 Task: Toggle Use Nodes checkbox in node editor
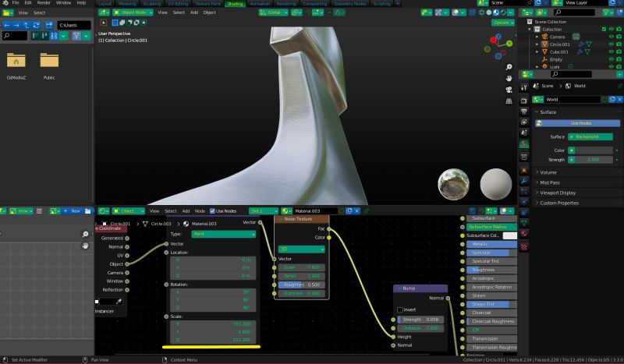tap(212, 211)
